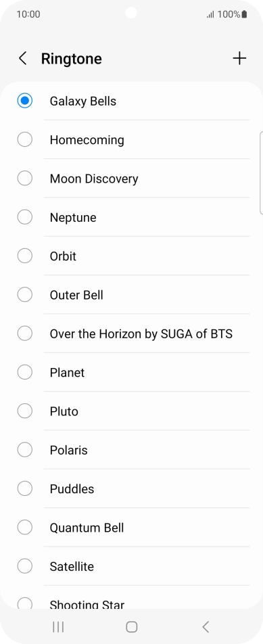Add a custom ringtone with plus icon
Viewport: 263px width, 644px height.
click(239, 59)
